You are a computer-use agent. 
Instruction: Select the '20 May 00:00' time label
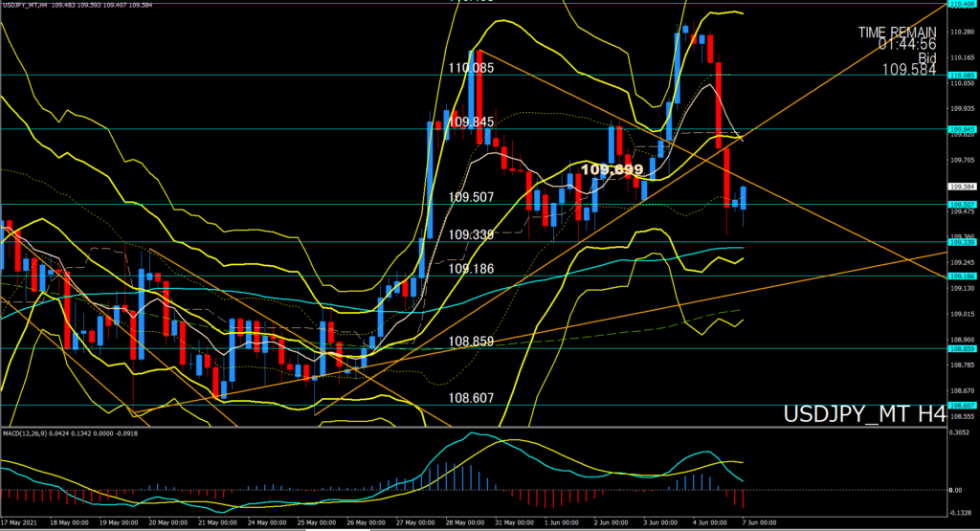(x=168, y=522)
